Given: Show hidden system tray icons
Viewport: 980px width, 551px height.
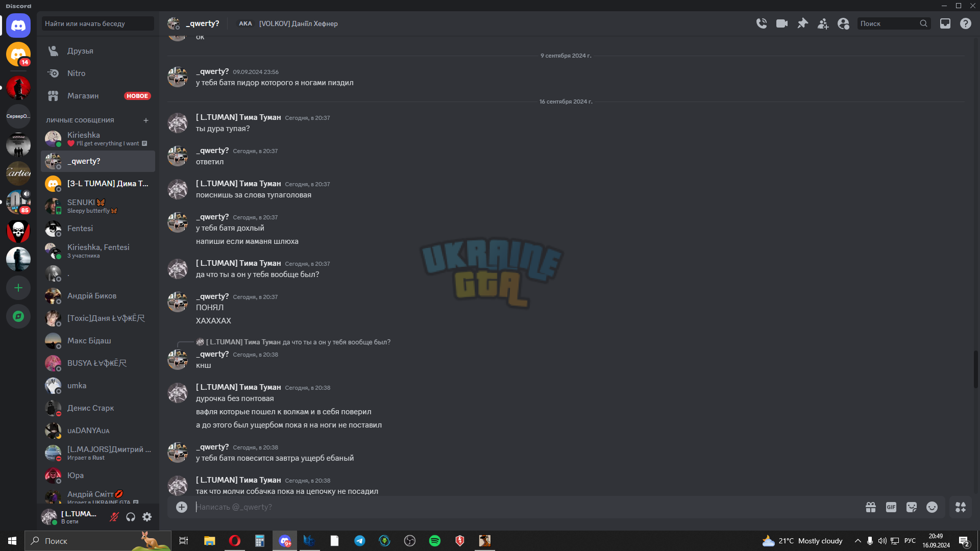Looking at the screenshot, I should pyautogui.click(x=857, y=541).
